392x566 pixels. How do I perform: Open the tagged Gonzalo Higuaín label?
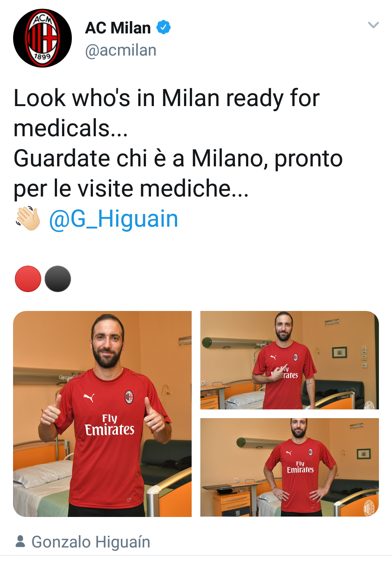coord(91,542)
